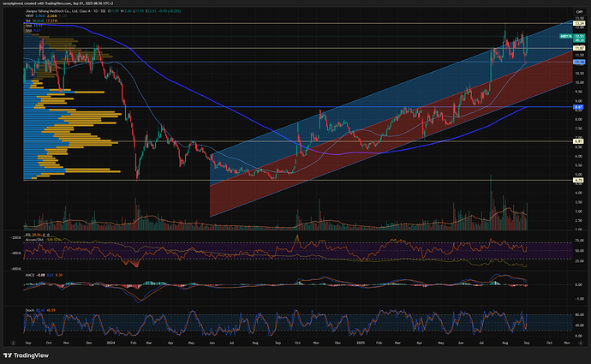Click the 80.00 Stoch scale value
The image size is (591, 364).
[580, 314]
